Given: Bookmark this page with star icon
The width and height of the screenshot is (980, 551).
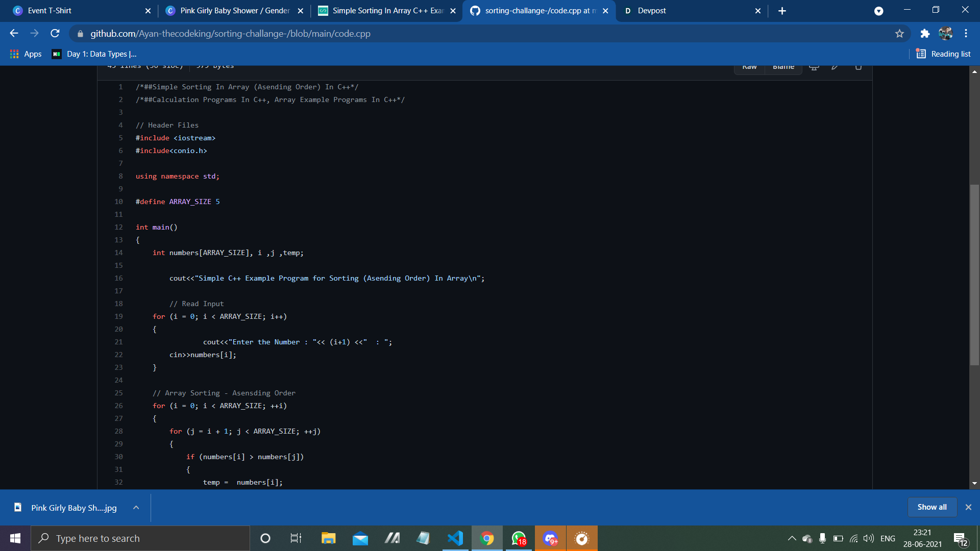Looking at the screenshot, I should (899, 34).
